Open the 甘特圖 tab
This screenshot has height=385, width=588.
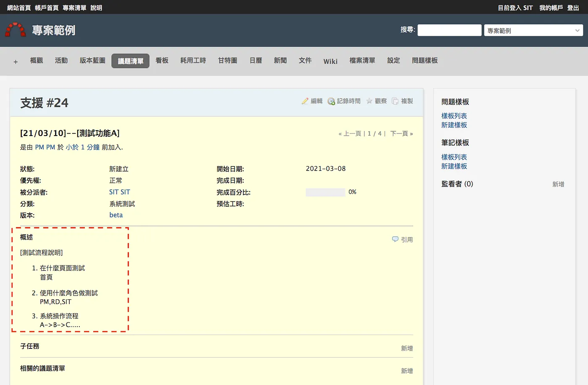(x=228, y=60)
